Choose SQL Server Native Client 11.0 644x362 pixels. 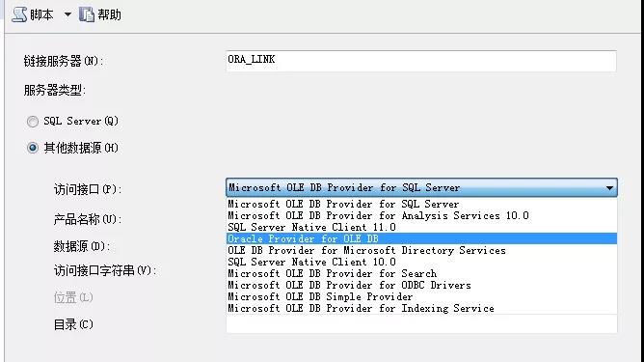tap(421, 227)
